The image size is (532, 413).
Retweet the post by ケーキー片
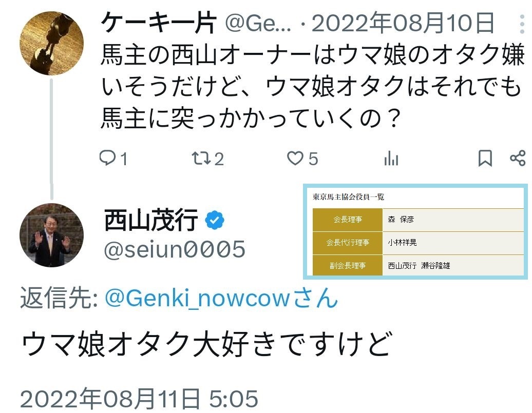(201, 159)
